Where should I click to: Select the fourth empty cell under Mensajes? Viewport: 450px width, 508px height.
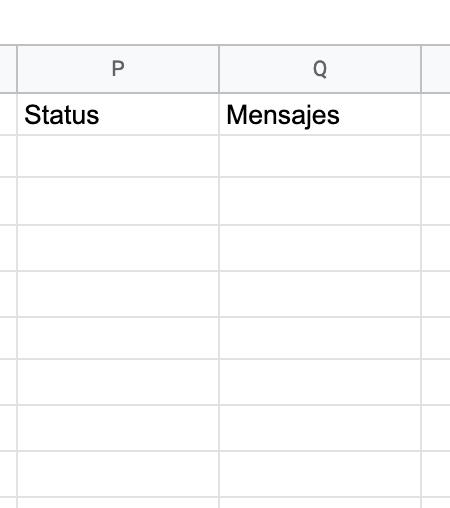coord(320,294)
